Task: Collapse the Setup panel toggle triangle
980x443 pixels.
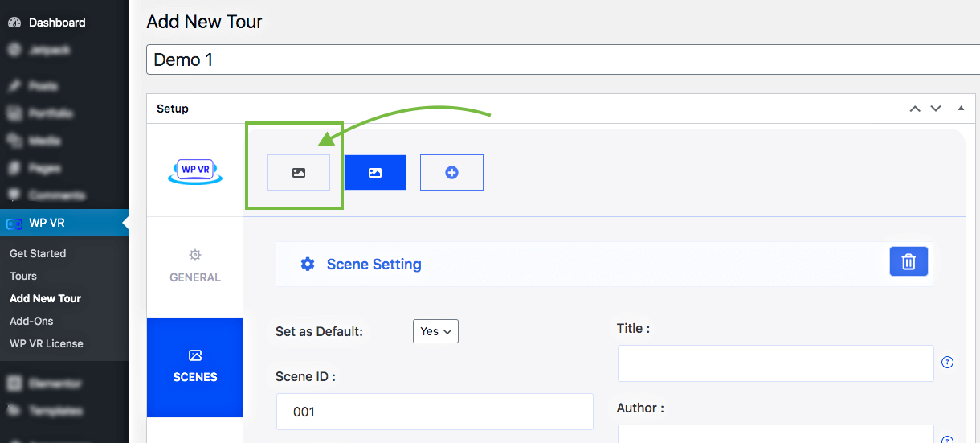Action: click(961, 109)
